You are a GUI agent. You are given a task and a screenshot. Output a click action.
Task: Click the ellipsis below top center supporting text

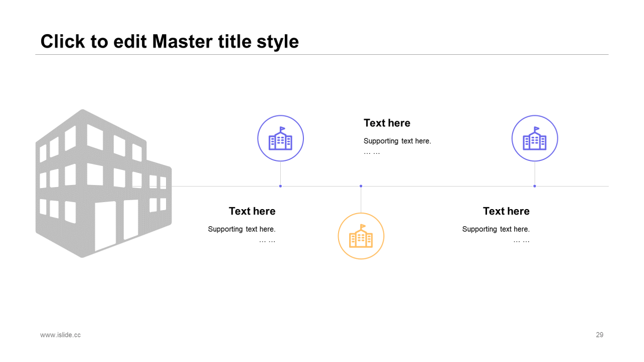point(372,152)
